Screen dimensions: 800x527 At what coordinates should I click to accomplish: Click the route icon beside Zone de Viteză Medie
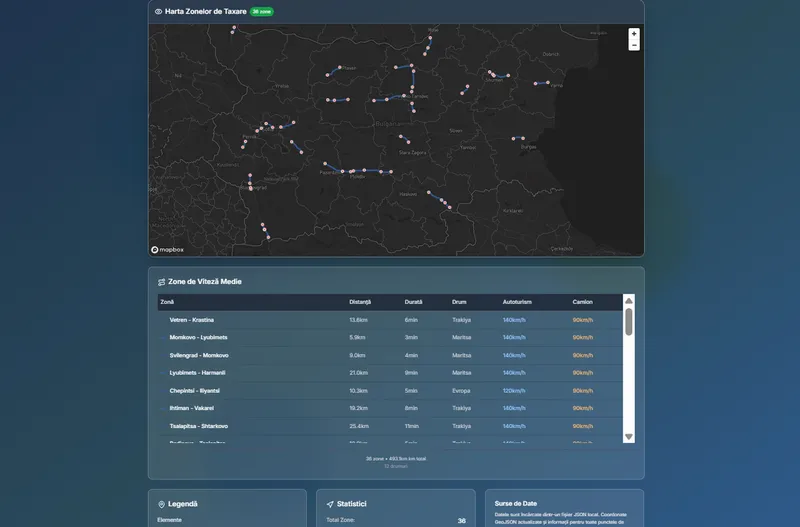tap(161, 282)
